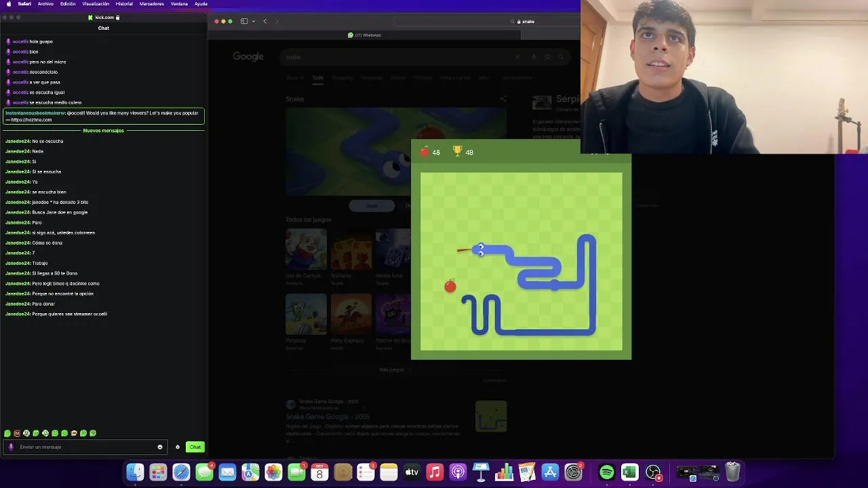Go back in the Safari window
The image size is (868, 488).
point(265,21)
